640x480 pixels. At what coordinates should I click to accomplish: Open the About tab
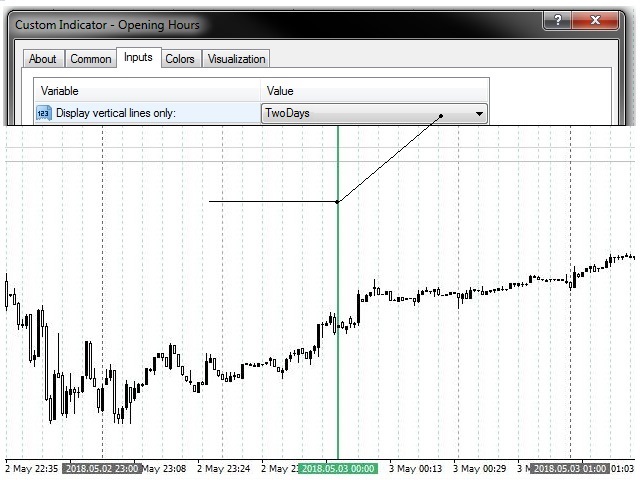click(43, 59)
